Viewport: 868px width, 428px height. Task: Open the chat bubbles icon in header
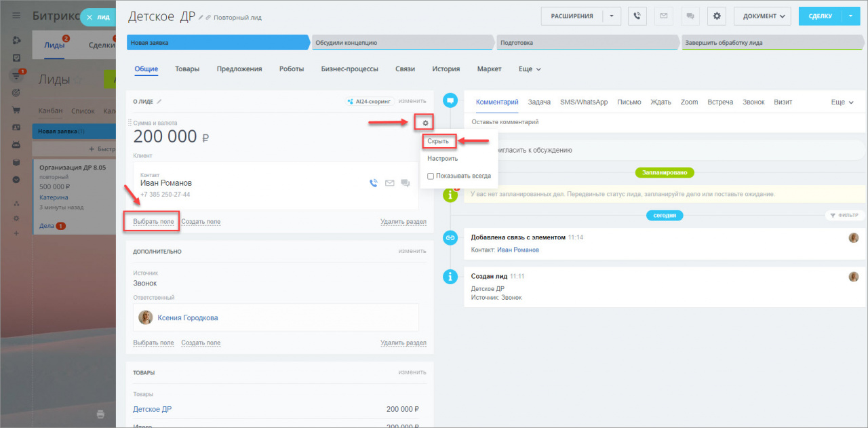tap(690, 16)
